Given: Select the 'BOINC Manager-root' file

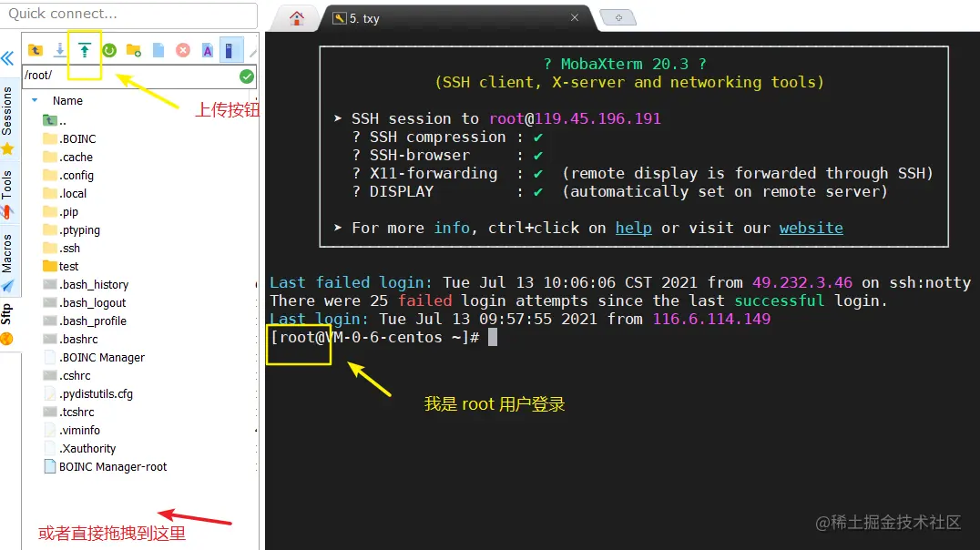Looking at the screenshot, I should 105,466.
